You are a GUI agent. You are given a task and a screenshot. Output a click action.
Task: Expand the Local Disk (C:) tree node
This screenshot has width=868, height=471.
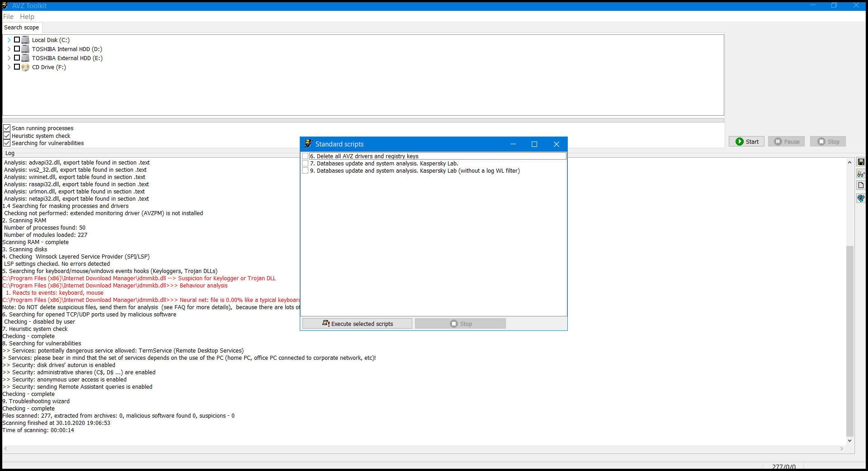pyautogui.click(x=9, y=40)
